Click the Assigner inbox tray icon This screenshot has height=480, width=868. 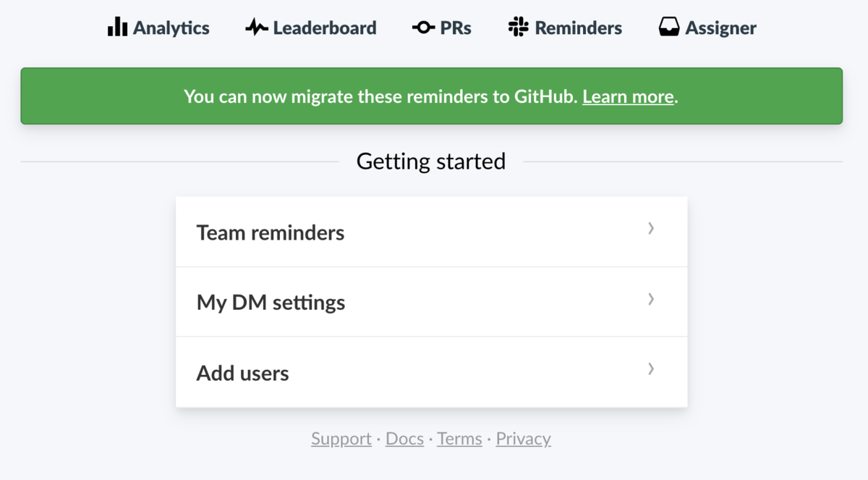point(669,27)
